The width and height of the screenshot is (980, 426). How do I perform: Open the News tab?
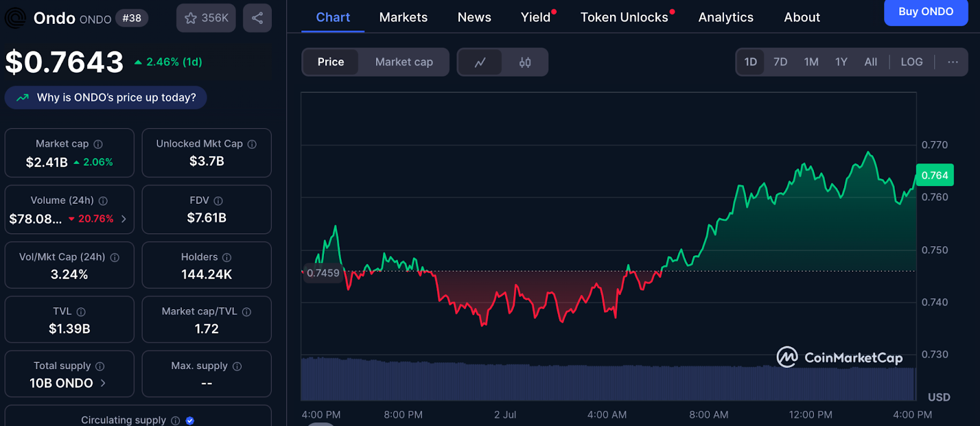(x=475, y=17)
